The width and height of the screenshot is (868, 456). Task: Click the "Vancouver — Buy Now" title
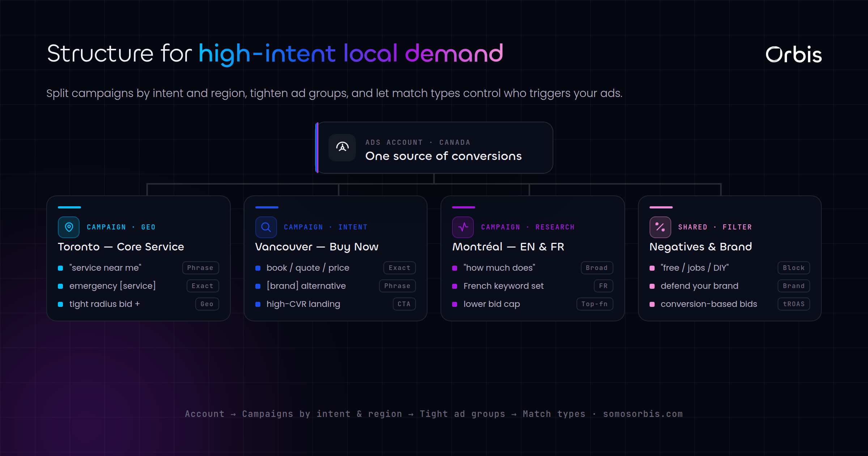click(317, 247)
